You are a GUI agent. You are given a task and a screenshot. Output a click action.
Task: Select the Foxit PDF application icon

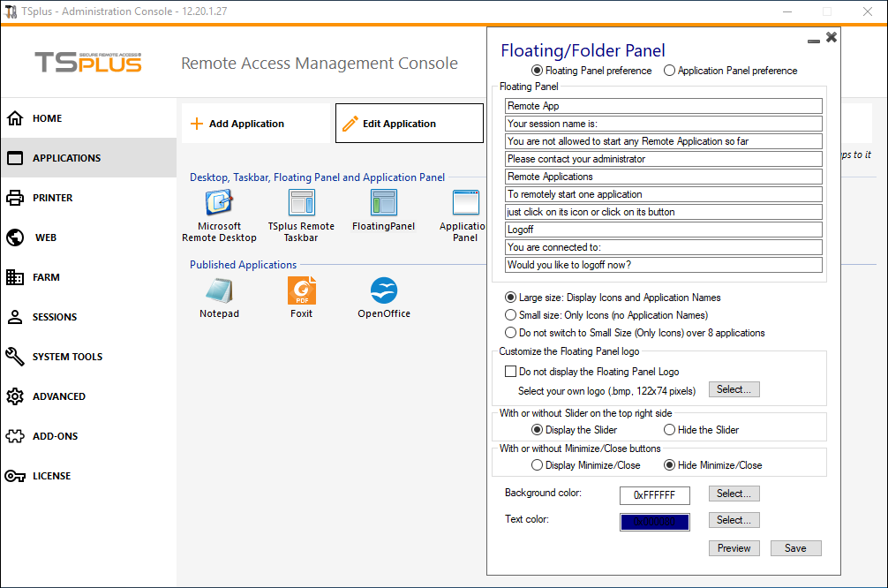coord(301,291)
